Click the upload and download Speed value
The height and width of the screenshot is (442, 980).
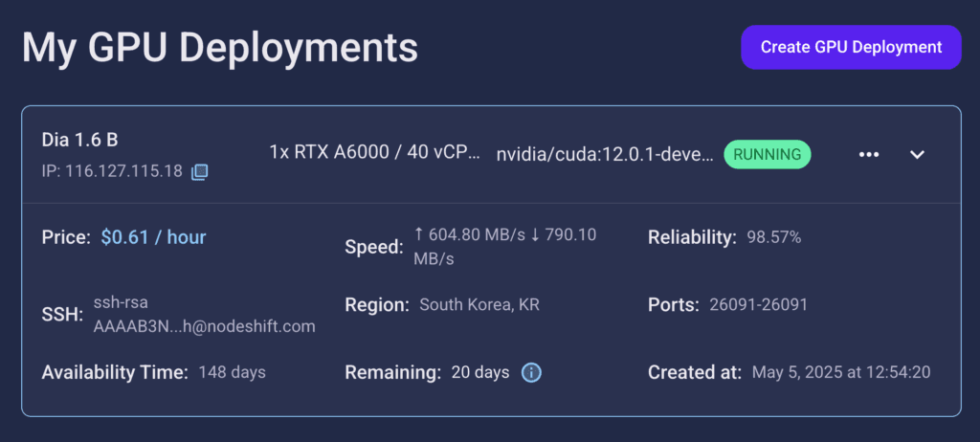click(505, 247)
